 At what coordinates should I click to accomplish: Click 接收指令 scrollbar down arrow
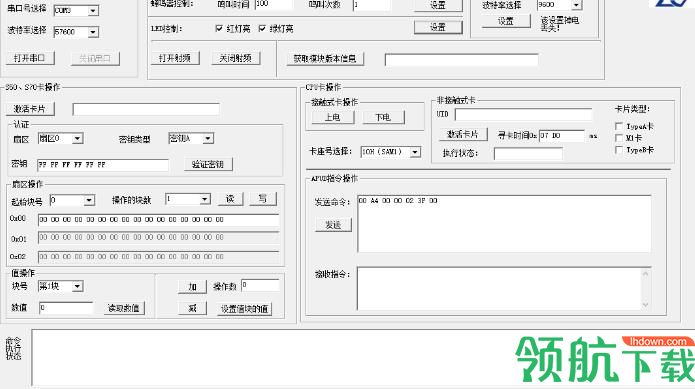coord(645,304)
